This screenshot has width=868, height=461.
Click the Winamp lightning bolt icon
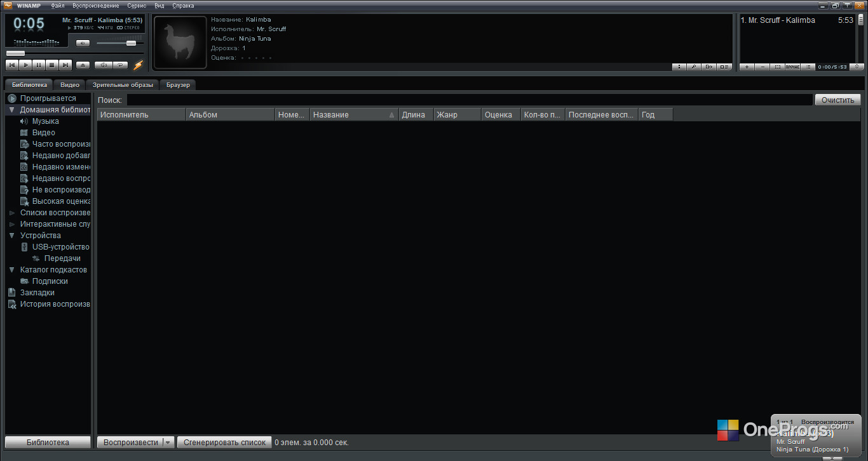pyautogui.click(x=138, y=65)
